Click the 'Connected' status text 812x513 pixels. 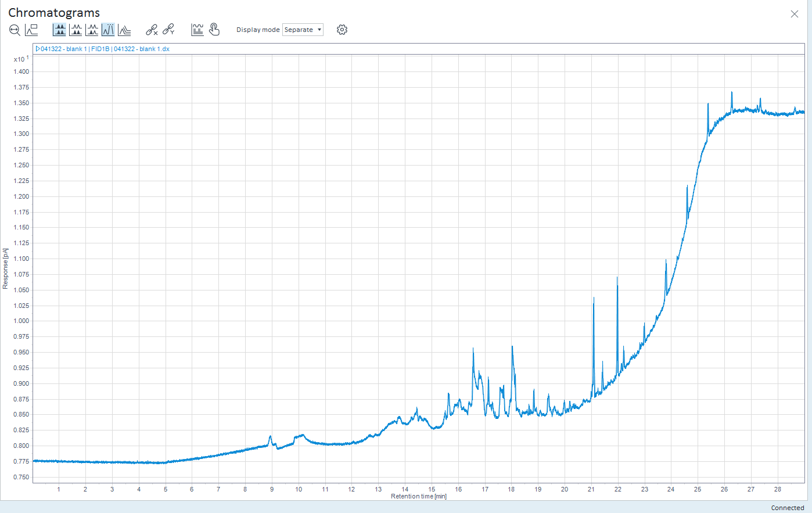(788, 508)
